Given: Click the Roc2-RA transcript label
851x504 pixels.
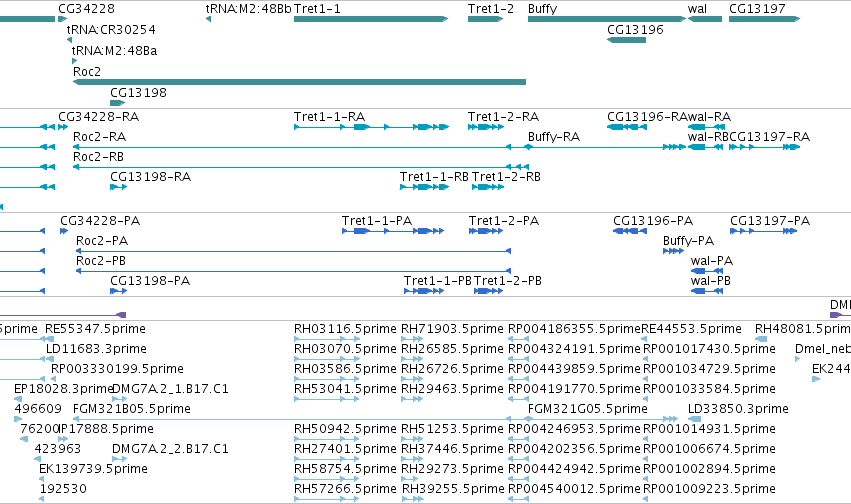Looking at the screenshot, I should 99,137.
